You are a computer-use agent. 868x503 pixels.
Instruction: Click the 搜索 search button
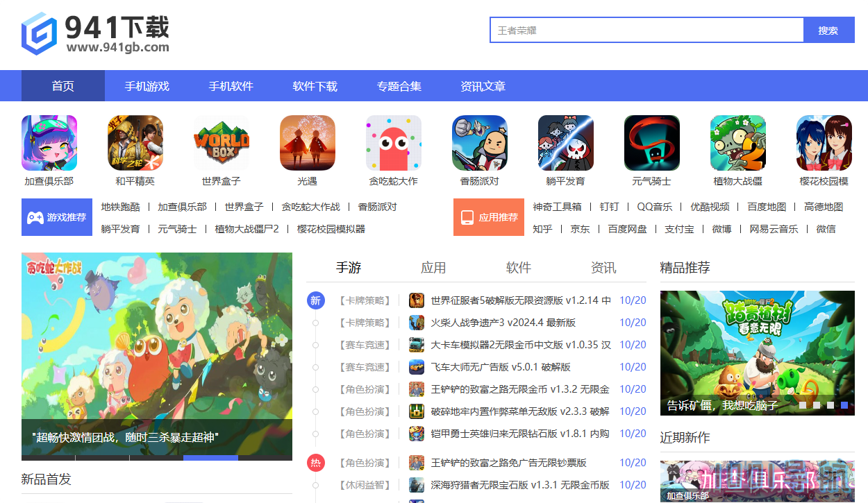pyautogui.click(x=828, y=30)
